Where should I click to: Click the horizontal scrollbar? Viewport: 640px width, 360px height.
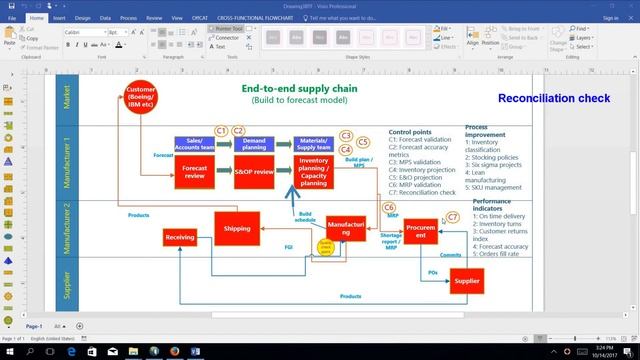338,315
